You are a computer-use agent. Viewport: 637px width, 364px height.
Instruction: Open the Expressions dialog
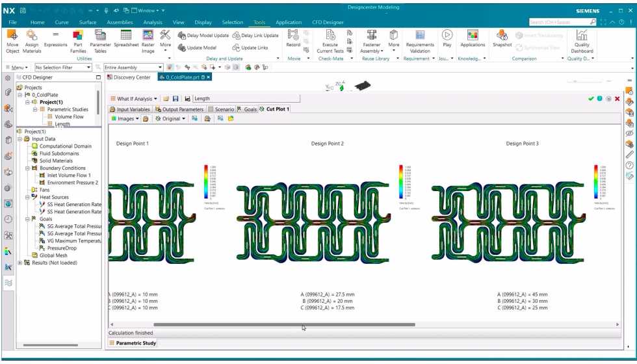56,39
